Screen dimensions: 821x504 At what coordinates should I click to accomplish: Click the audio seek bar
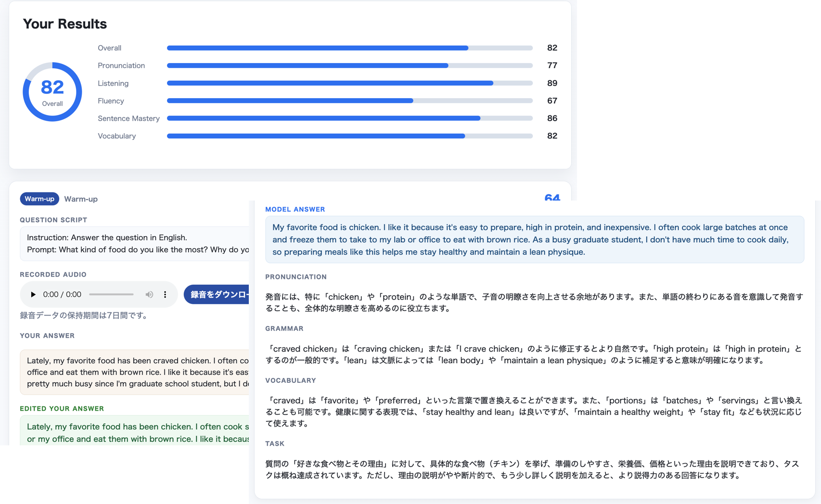coord(111,294)
